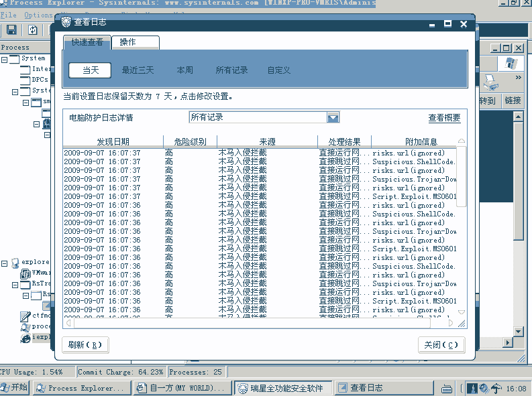Collapse the RsTray node in process tree
532x396 pixels.
tap(15, 285)
